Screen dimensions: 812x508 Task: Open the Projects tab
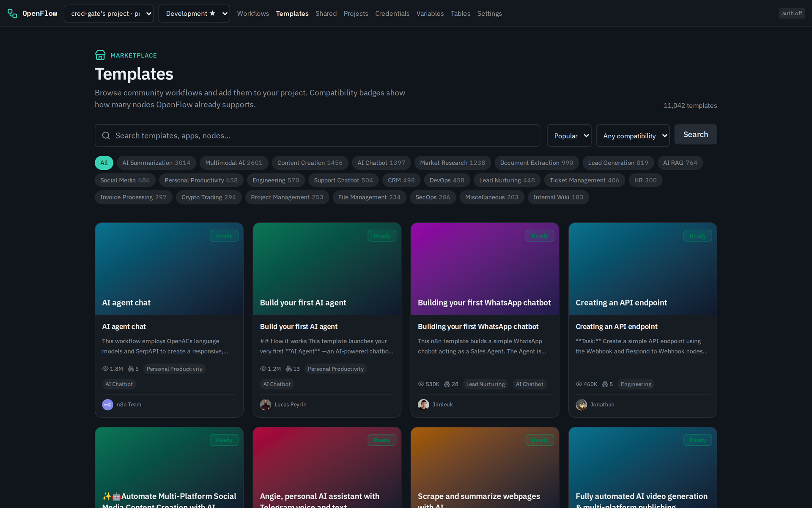click(x=356, y=14)
